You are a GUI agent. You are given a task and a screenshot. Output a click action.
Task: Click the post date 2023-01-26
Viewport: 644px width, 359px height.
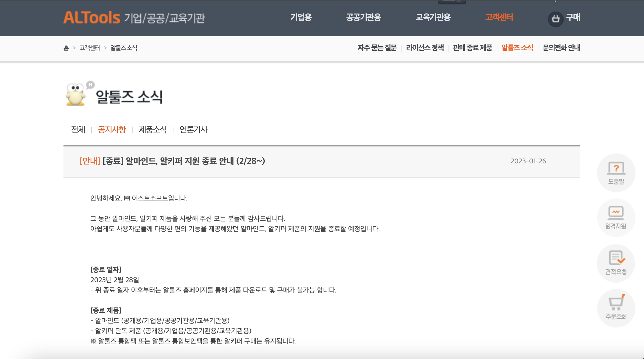pos(528,161)
